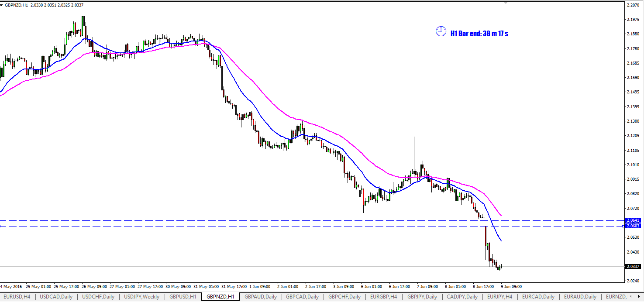
Task: Select the blue line's left-end handle
Action: coord(1,226)
